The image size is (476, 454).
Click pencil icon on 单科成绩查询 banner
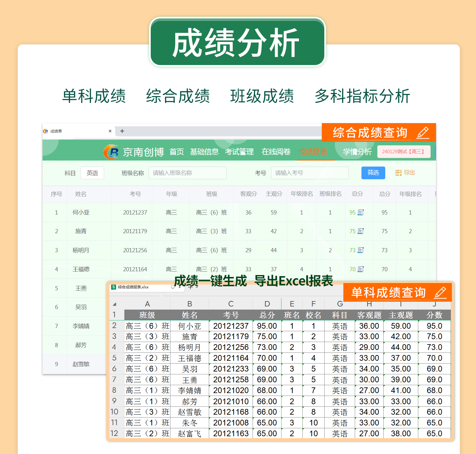point(440,292)
